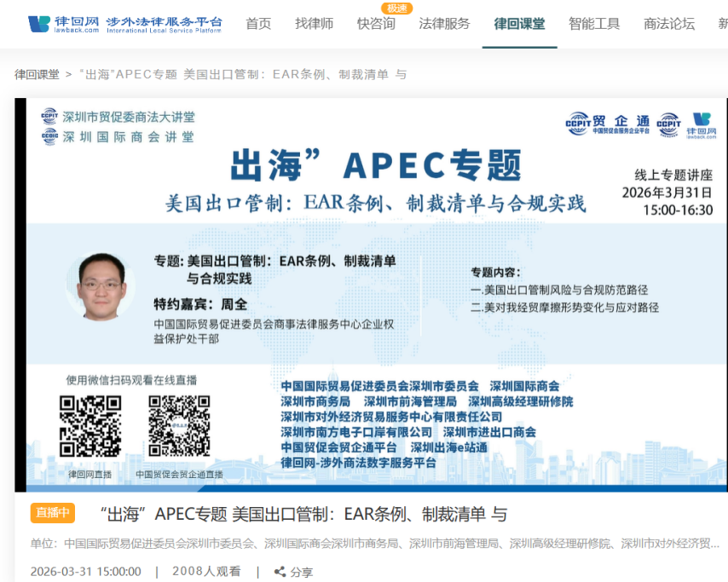
Task: Click the 律回课堂 breadcrumb link
Action: tap(38, 74)
